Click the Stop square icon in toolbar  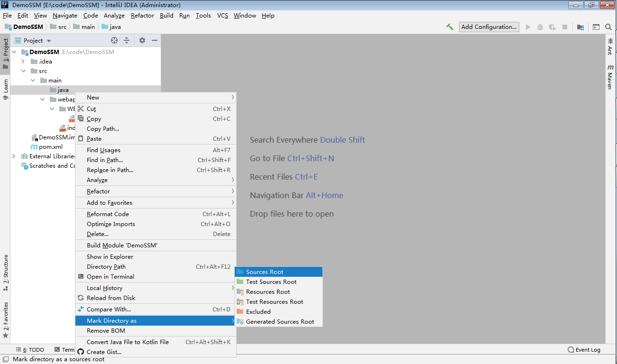[x=564, y=27]
